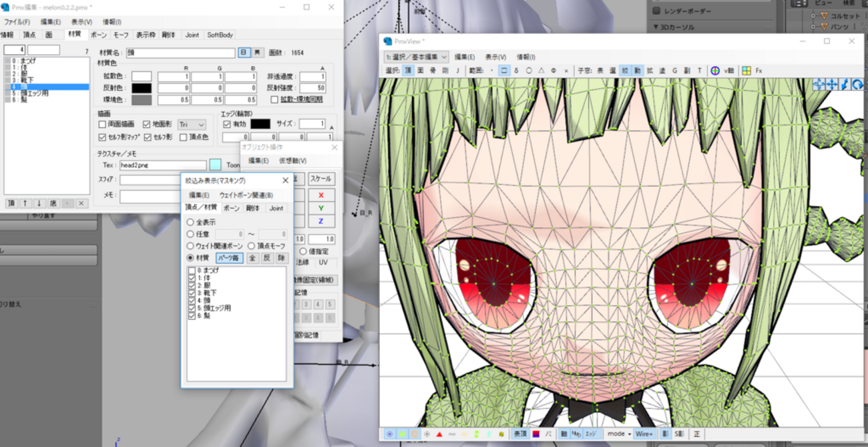Click the スケール button

coord(321,179)
